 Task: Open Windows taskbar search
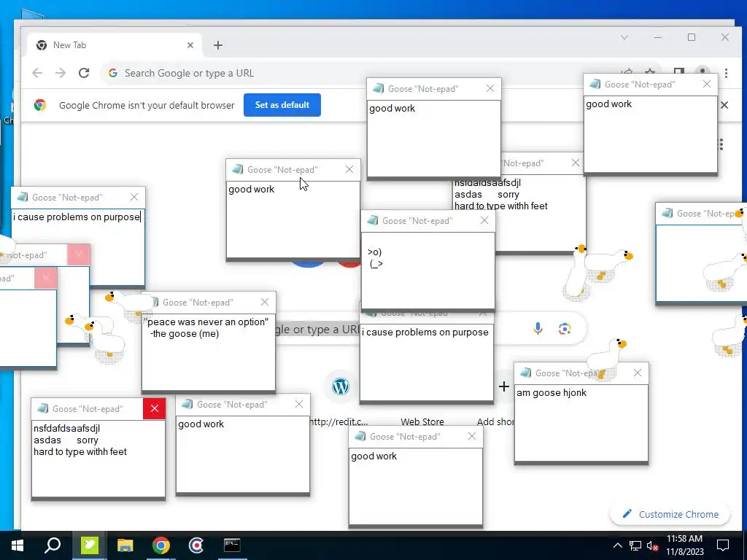pyautogui.click(x=53, y=545)
